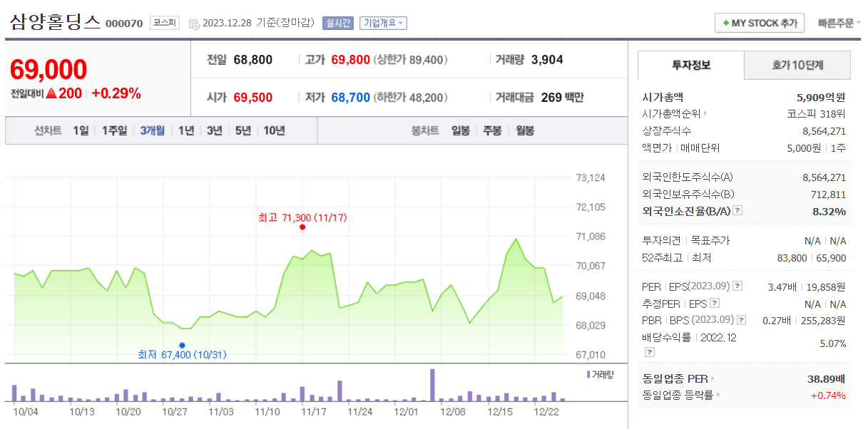The image size is (868, 429).
Task: Open the 기업개요 dropdown
Action: [x=383, y=23]
